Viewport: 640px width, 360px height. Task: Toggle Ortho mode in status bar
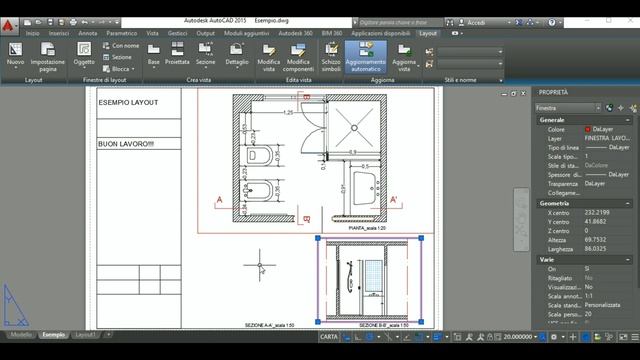[x=358, y=337]
